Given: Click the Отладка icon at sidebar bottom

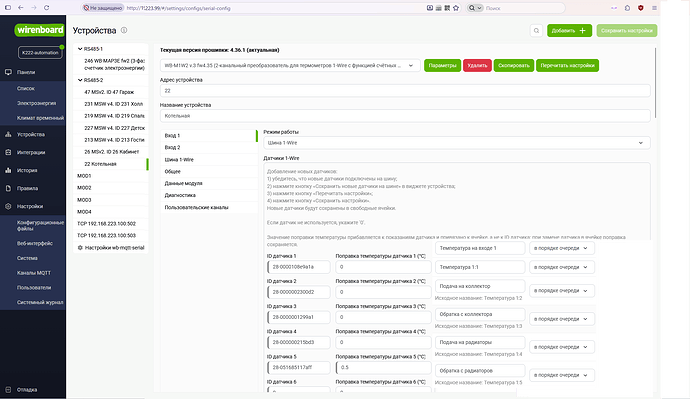Looking at the screenshot, I should 8,390.
